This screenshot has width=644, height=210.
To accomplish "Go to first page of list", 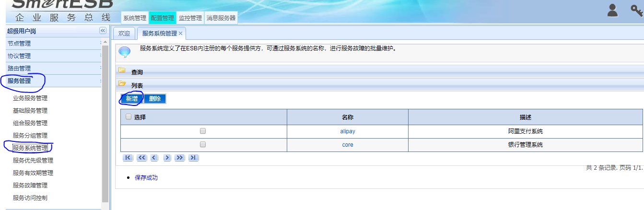I will point(128,158).
